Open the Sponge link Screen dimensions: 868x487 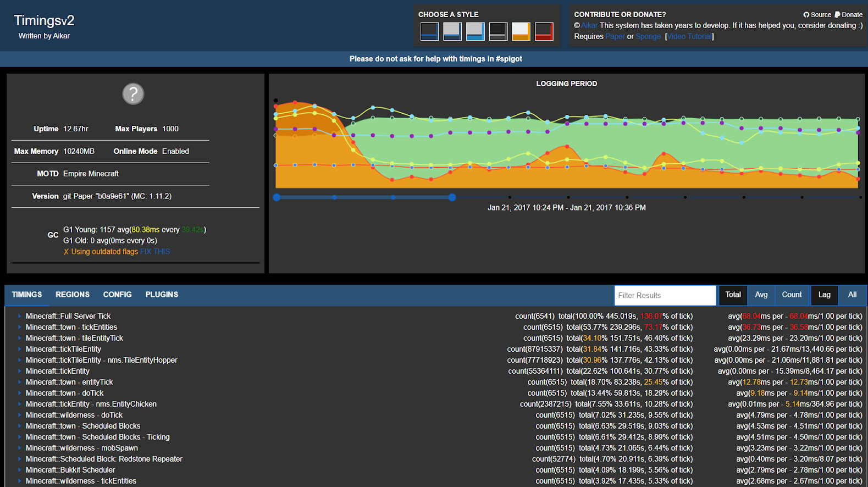pyautogui.click(x=648, y=36)
